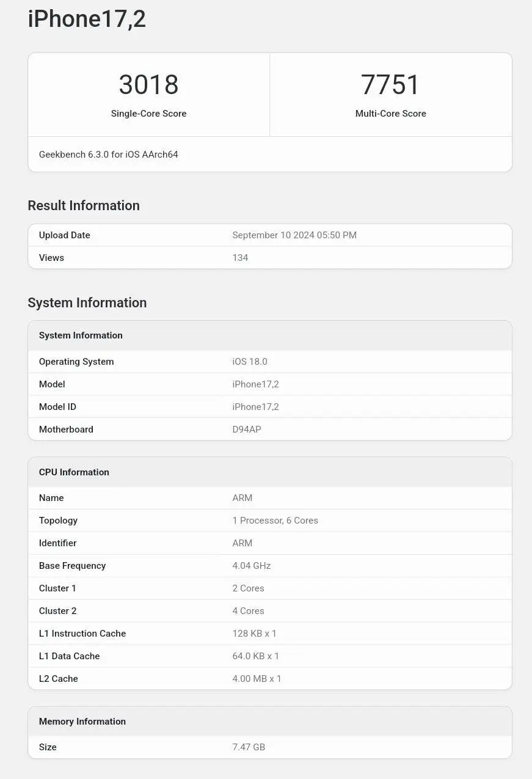532x779 pixels.
Task: Click the Result Information heading
Action: (84, 205)
